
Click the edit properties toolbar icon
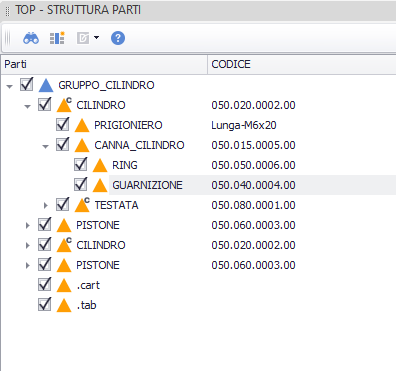(83, 38)
